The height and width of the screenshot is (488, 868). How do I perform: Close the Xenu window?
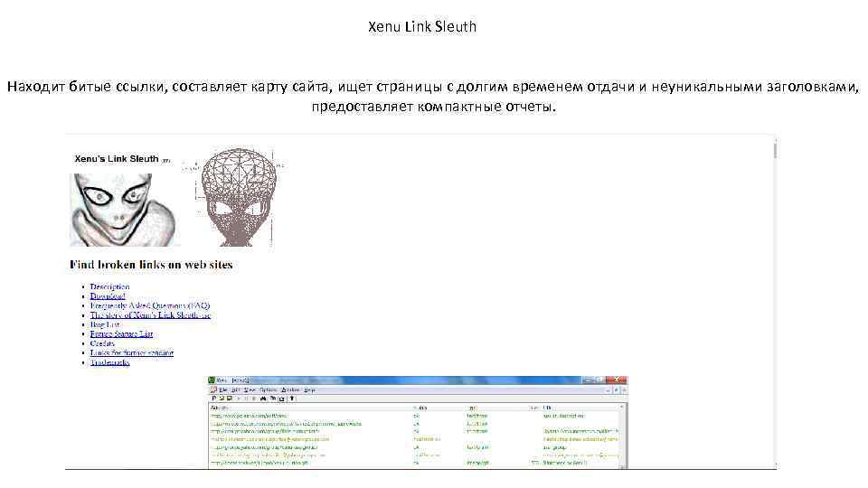click(617, 380)
